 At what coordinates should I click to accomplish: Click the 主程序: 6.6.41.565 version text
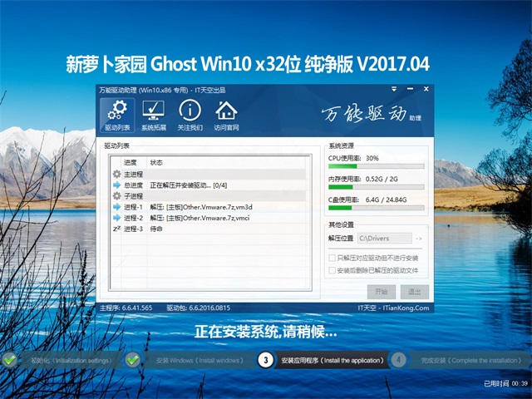pyautogui.click(x=126, y=308)
